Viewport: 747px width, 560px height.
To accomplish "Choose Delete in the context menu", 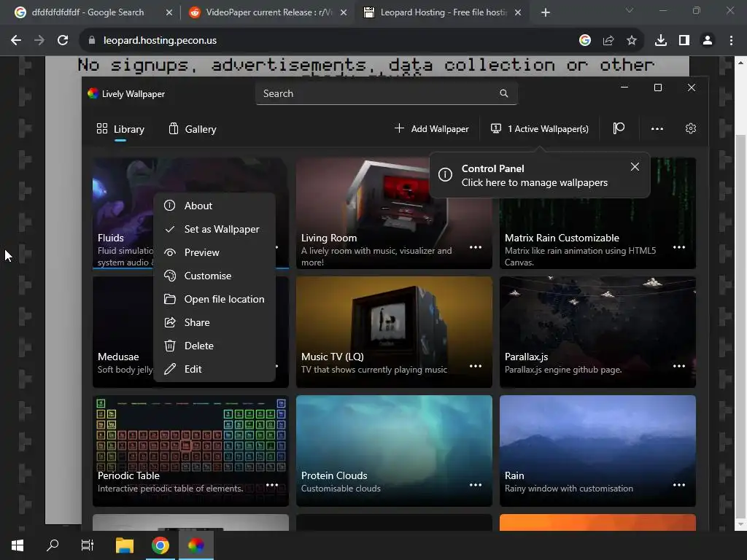I will point(214,346).
